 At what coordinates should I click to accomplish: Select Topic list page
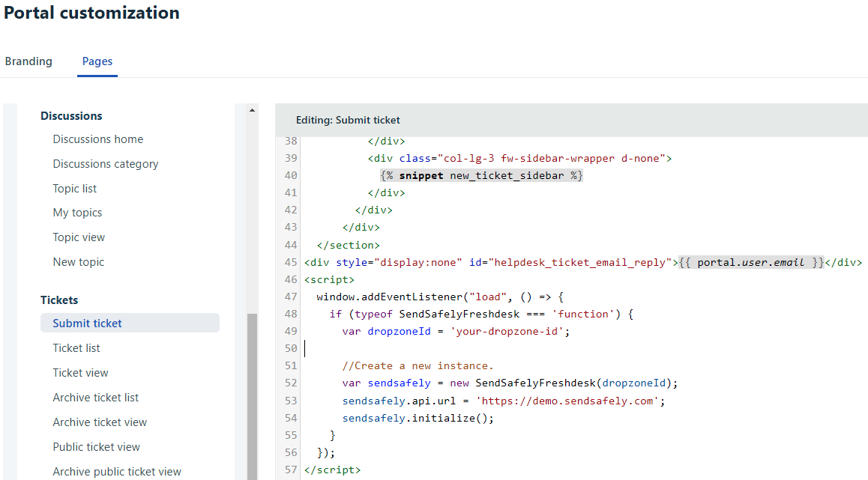click(x=75, y=189)
